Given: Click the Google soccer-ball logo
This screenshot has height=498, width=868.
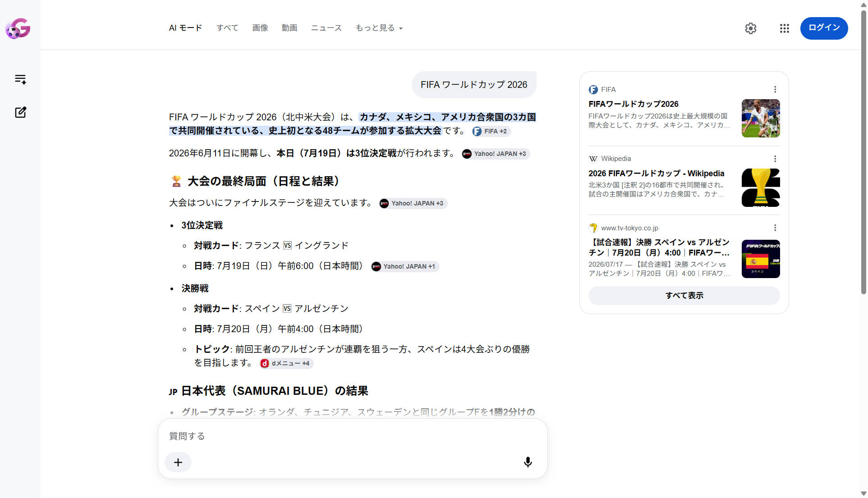Looking at the screenshot, I should pyautogui.click(x=18, y=28).
